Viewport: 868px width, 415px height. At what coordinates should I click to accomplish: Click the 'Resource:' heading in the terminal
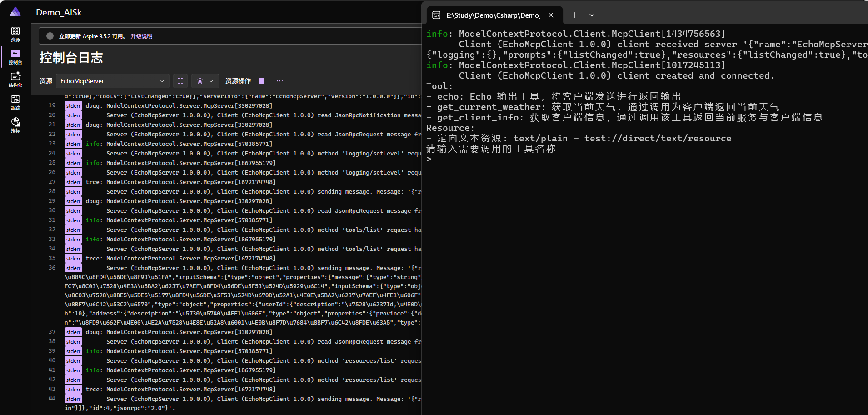coord(450,128)
